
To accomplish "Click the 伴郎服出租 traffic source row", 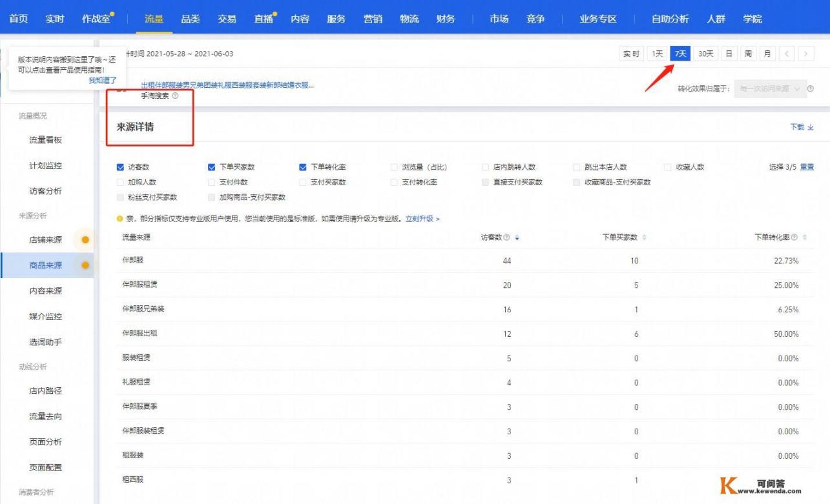I will 465,334.
